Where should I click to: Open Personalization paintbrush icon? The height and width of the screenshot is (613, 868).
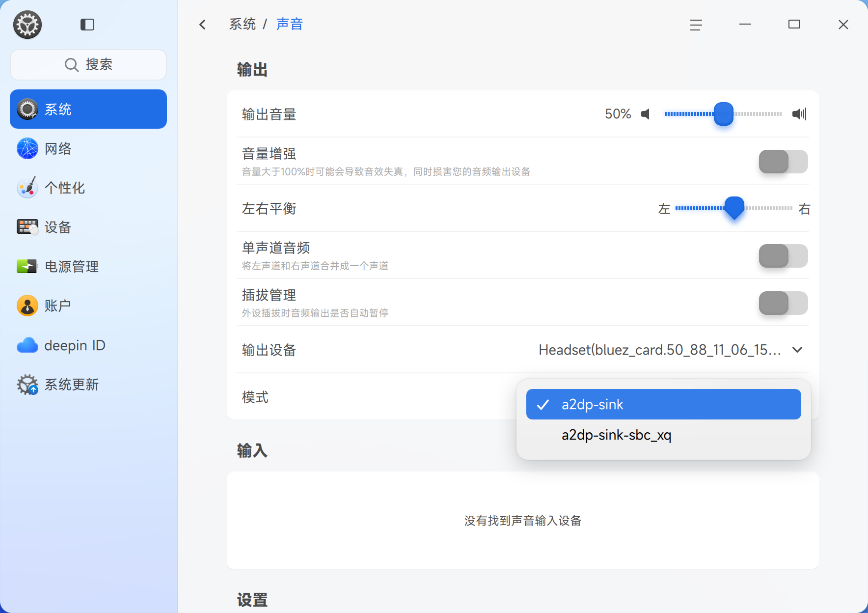[x=27, y=188]
